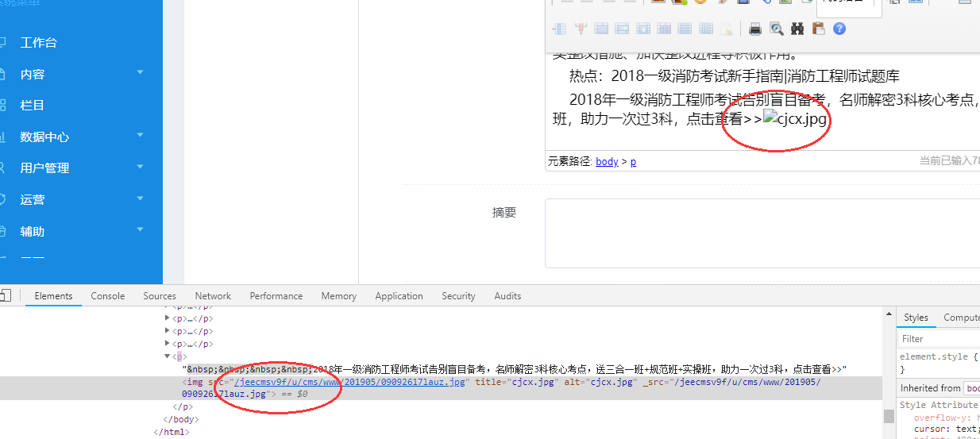Click the split to rows table icon

685,29
